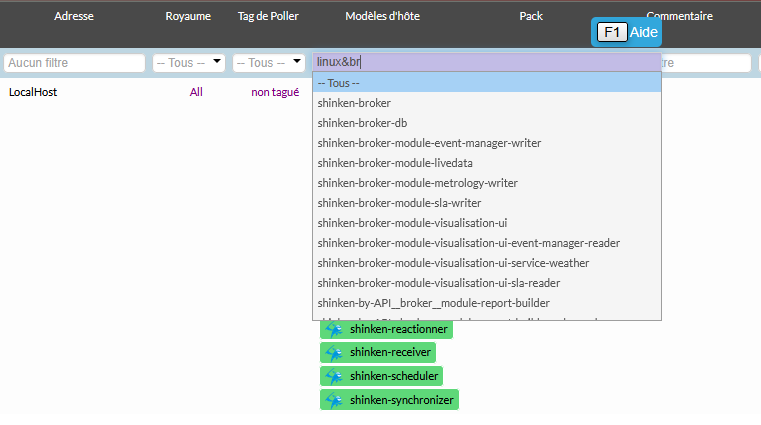The height and width of the screenshot is (425, 761).
Task: Click the shinken-synchronizer template icon
Action: pyautogui.click(x=334, y=400)
